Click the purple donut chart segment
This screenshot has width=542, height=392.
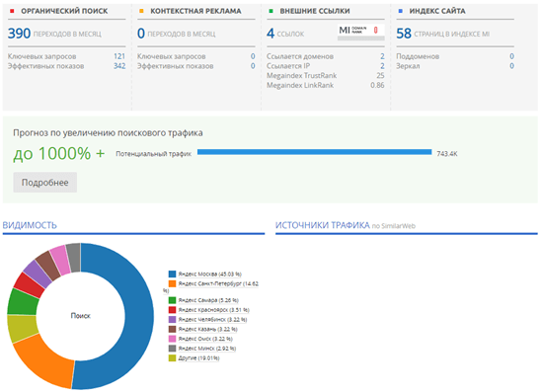pyautogui.click(x=39, y=274)
